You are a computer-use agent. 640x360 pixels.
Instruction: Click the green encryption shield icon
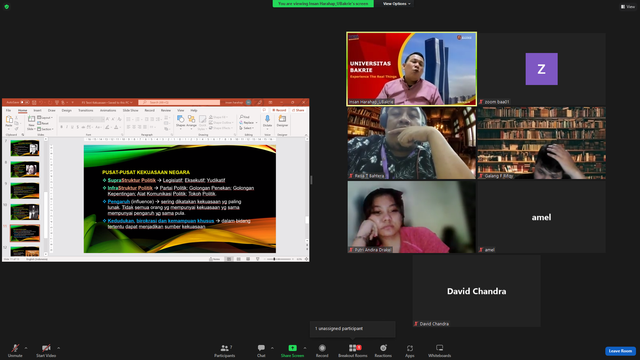(x=7, y=7)
